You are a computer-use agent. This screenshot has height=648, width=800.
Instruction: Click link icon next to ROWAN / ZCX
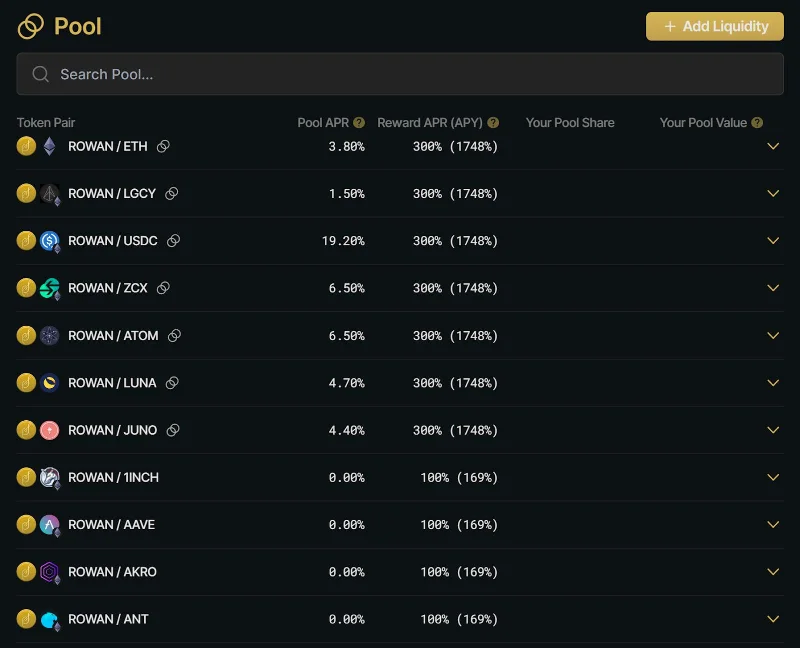pos(163,288)
